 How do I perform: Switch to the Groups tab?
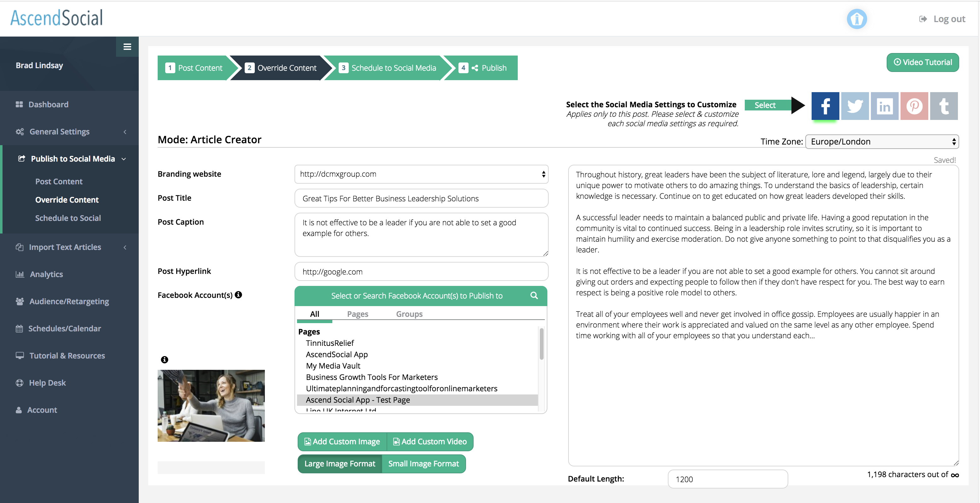pos(409,314)
